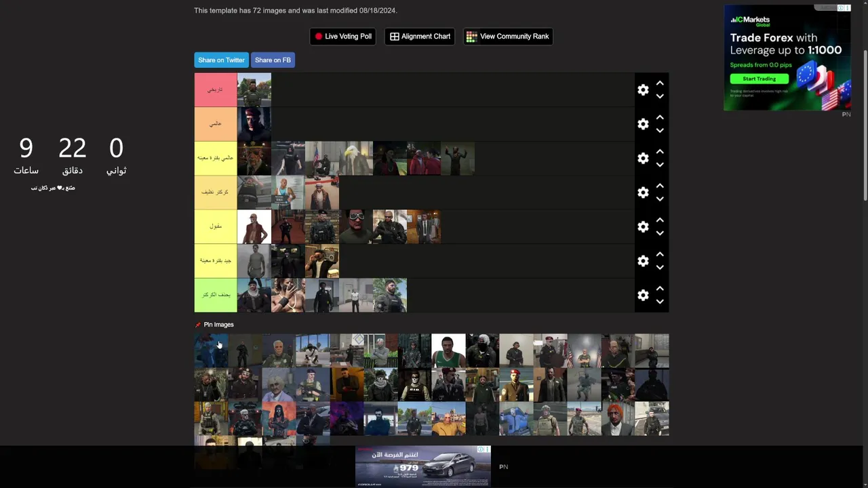The image size is (868, 488).
Task: Select red beret character in عالمي tier
Action: pyautogui.click(x=254, y=124)
